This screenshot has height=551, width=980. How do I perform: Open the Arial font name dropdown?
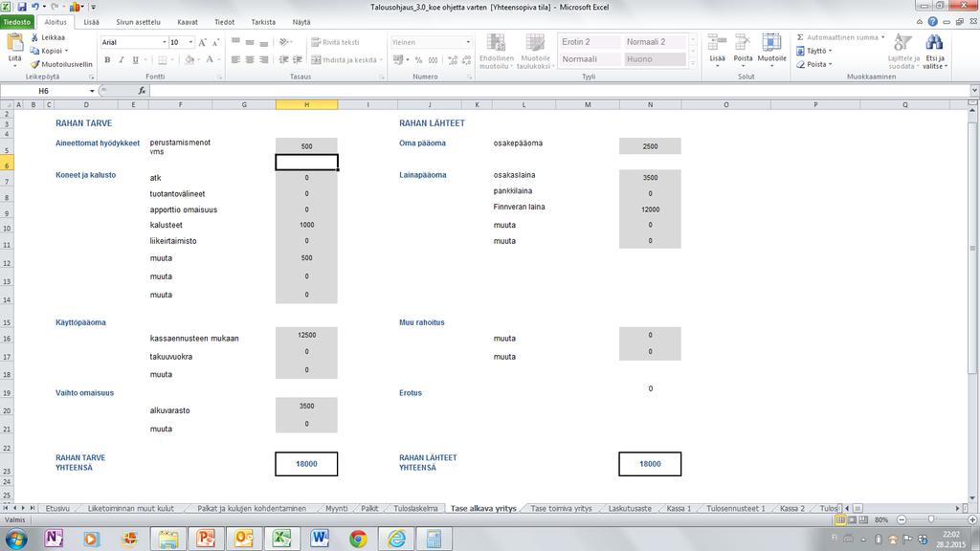pyautogui.click(x=165, y=42)
